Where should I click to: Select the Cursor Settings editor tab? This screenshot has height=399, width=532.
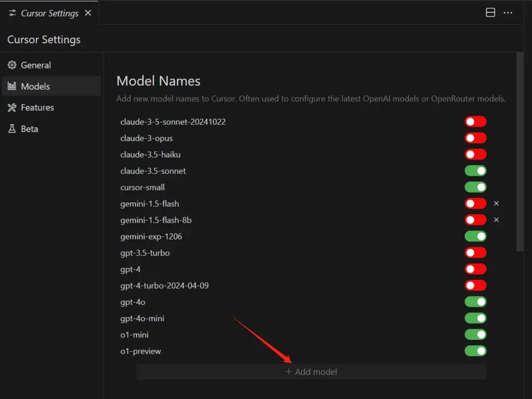49,13
